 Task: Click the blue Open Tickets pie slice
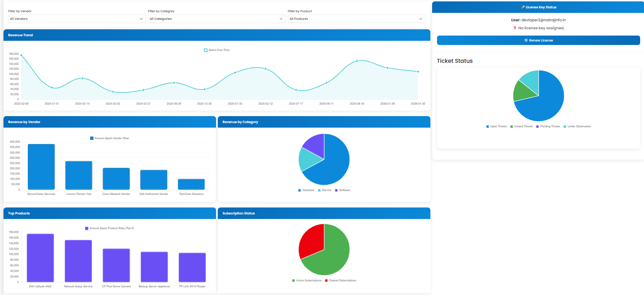click(547, 101)
